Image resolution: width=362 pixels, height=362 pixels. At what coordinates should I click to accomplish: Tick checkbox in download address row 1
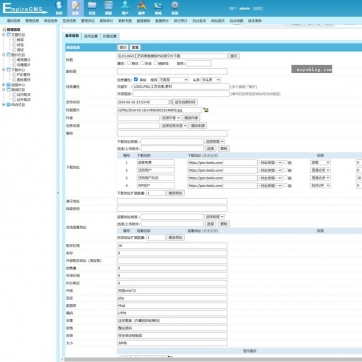pyautogui.click(x=285, y=162)
